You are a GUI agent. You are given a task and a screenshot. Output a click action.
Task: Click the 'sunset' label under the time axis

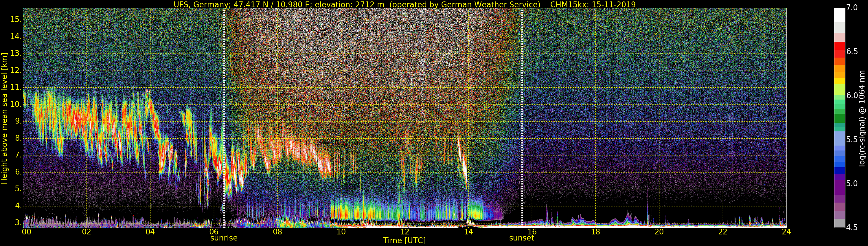(522, 238)
